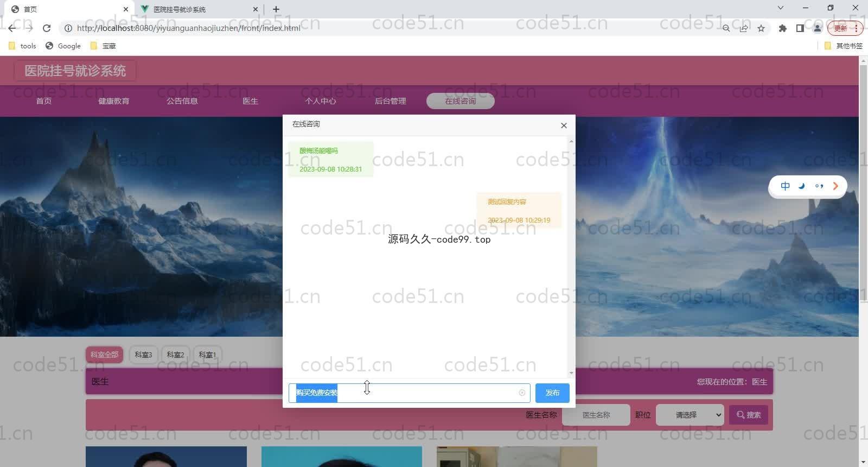Screen dimensions: 868x467
Task: Click the page scrollbar's down arrow
Action: point(863,463)
